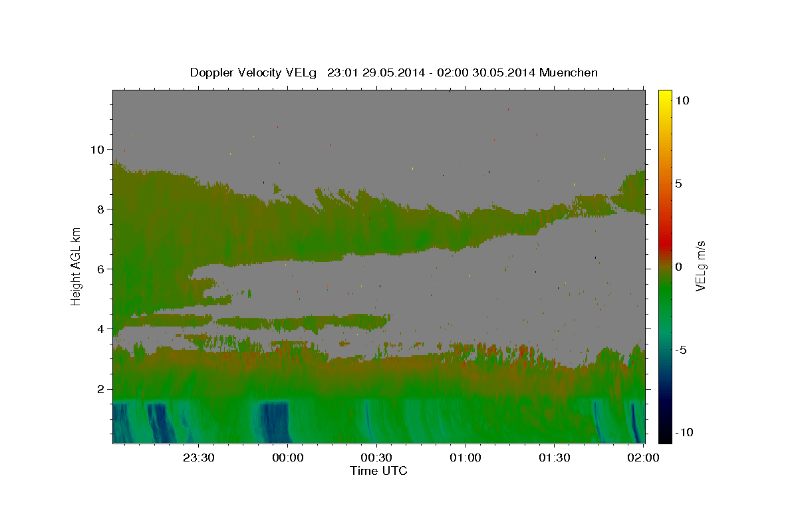The width and height of the screenshot is (798, 532).
Task: Click the height tick label 4
Action: (102, 329)
